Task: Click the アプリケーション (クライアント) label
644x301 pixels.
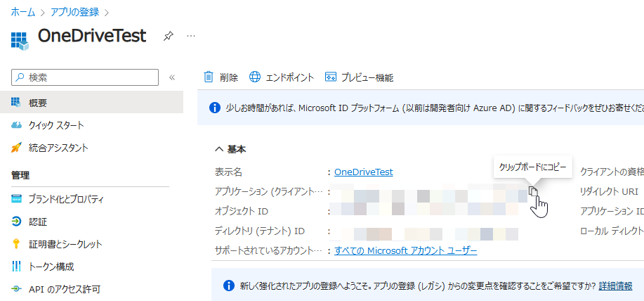Action: point(270,191)
